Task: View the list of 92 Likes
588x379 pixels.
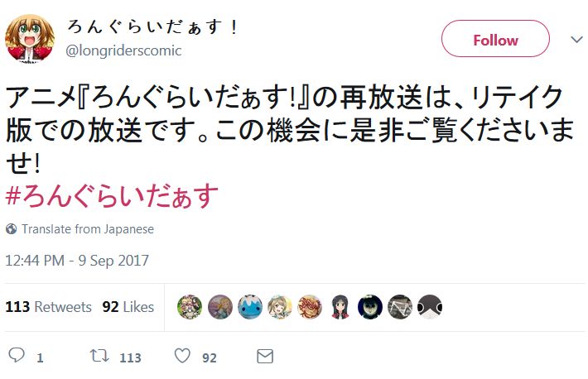Action: 128,307
